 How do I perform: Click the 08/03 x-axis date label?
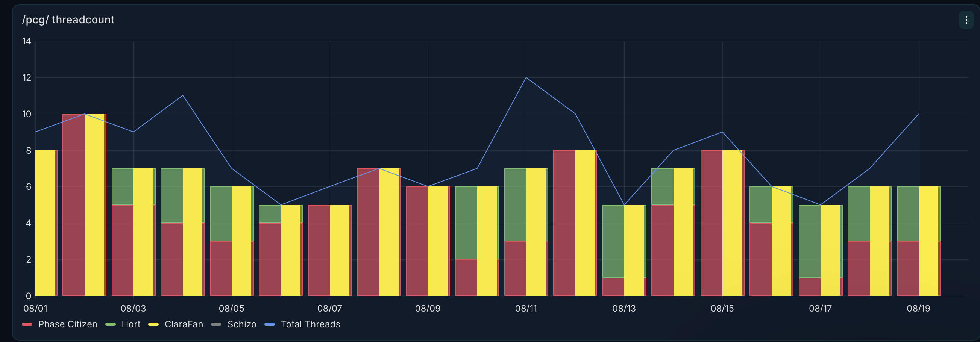coord(133,308)
